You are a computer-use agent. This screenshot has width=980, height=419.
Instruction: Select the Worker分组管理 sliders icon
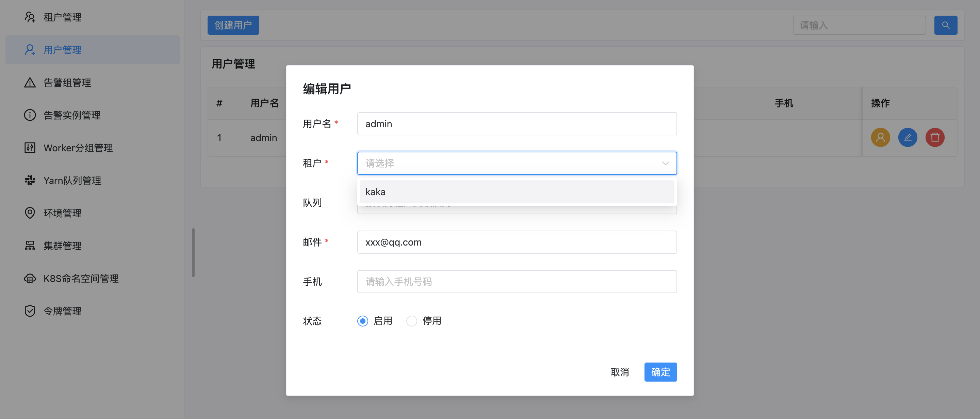pos(30,148)
